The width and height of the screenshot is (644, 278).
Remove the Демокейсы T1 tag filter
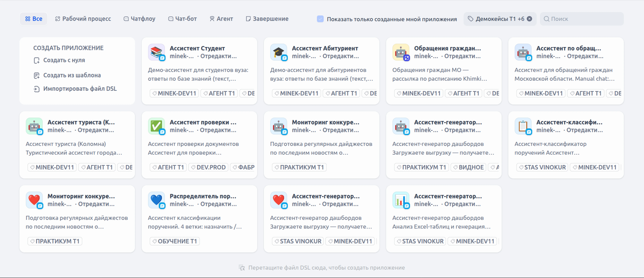click(530, 19)
